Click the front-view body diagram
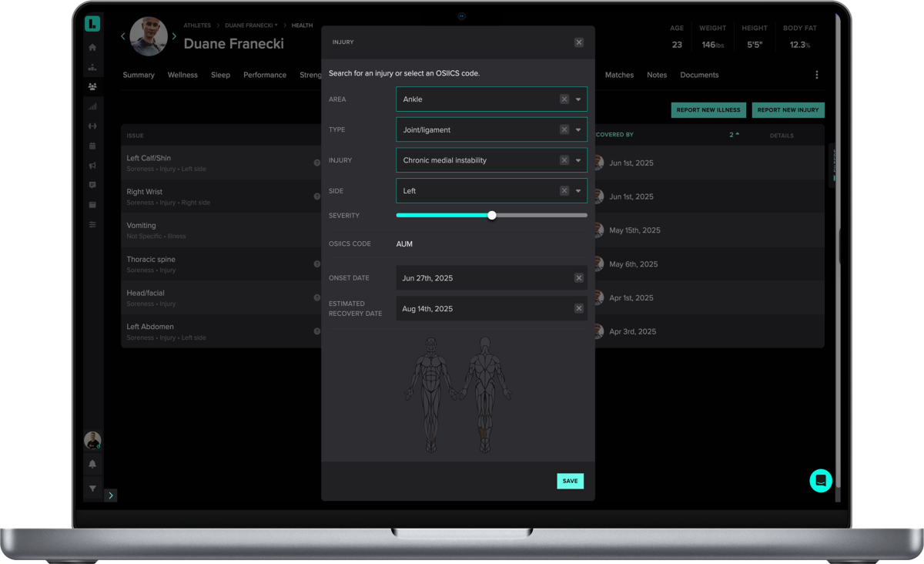This screenshot has width=924, height=564. click(431, 394)
